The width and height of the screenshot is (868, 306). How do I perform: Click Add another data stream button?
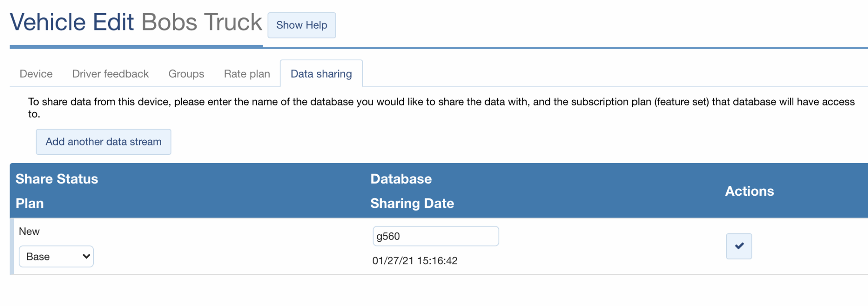[103, 142]
